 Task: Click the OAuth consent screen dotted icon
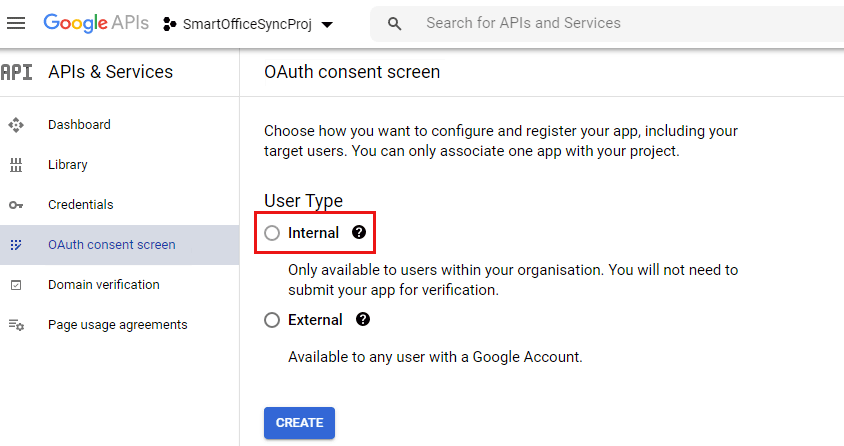16,245
